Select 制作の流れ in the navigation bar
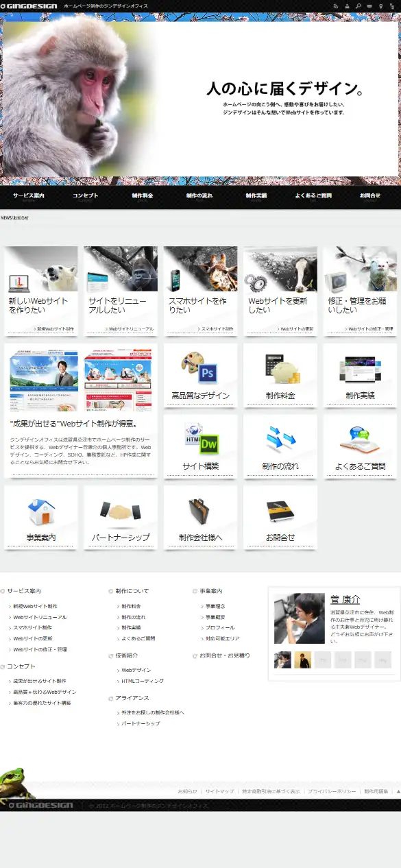Image resolution: width=401 pixels, height=868 pixels. coord(199,196)
